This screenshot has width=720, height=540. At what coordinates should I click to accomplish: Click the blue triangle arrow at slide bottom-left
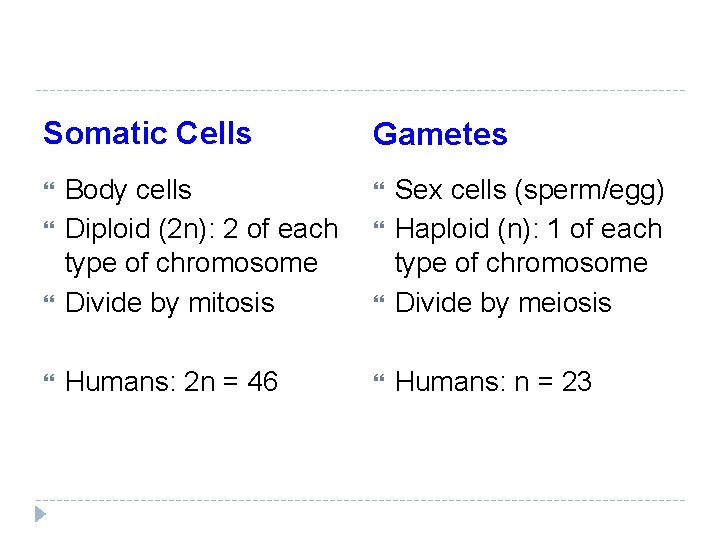(40, 514)
